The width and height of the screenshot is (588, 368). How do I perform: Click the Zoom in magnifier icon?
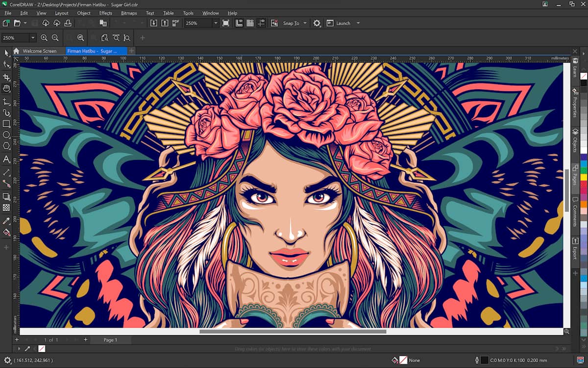44,38
